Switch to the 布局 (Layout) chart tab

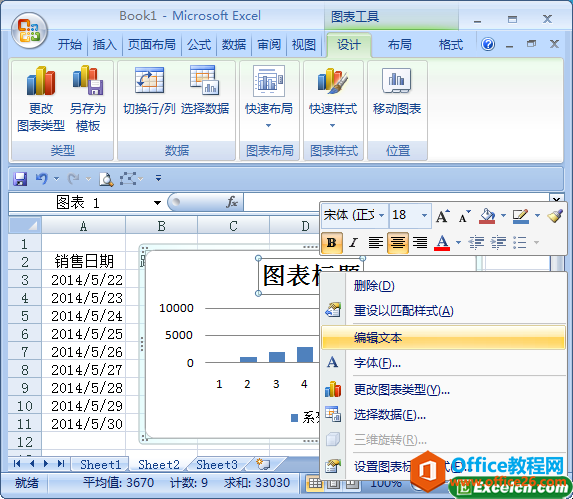[x=399, y=45]
